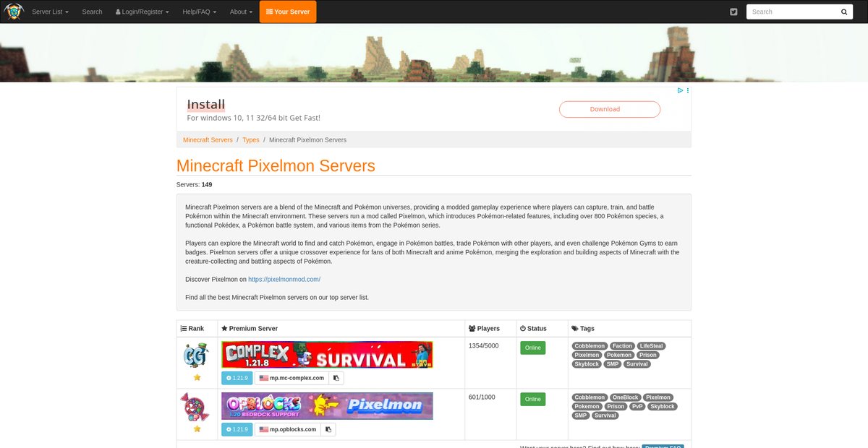Click the Install ad headline
868x448 pixels.
pyautogui.click(x=206, y=104)
